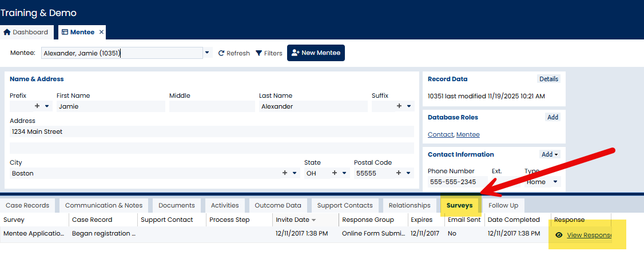This screenshot has width=644, height=279.
Task: Sort by Invite Date column header
Action: tap(293, 220)
